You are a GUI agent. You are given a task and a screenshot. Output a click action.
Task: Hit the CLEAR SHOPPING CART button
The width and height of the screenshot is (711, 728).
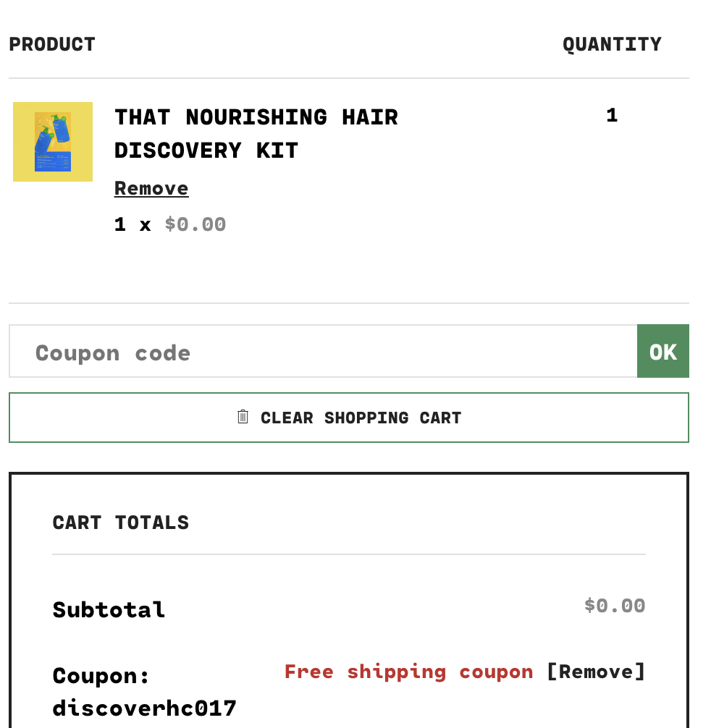[349, 418]
